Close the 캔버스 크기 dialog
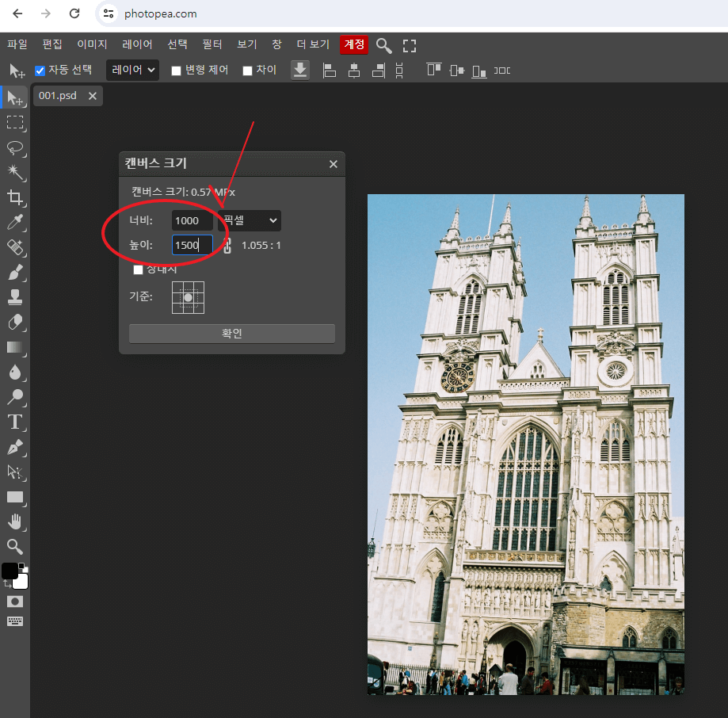Viewport: 728px width, 718px height. 333,164
